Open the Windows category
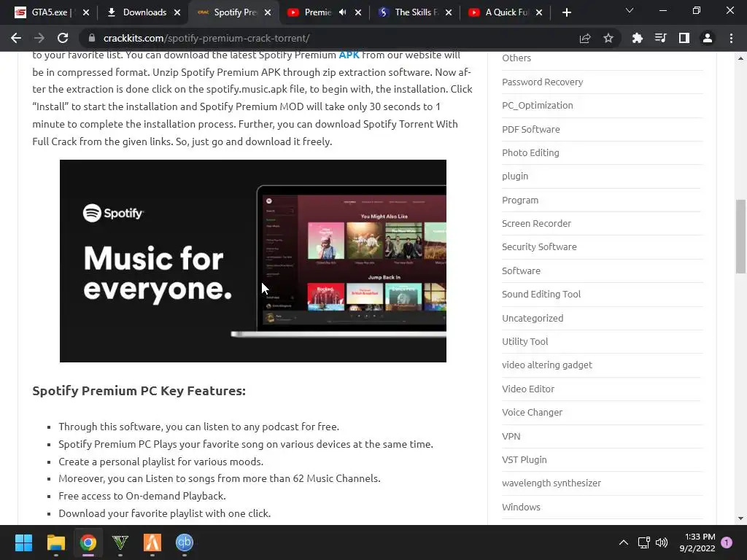Image resolution: width=747 pixels, height=560 pixels. point(521,507)
